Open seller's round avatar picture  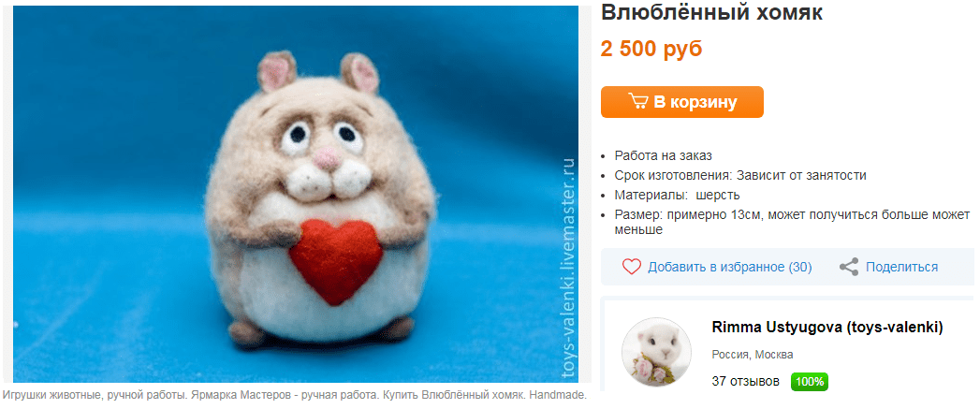656,352
